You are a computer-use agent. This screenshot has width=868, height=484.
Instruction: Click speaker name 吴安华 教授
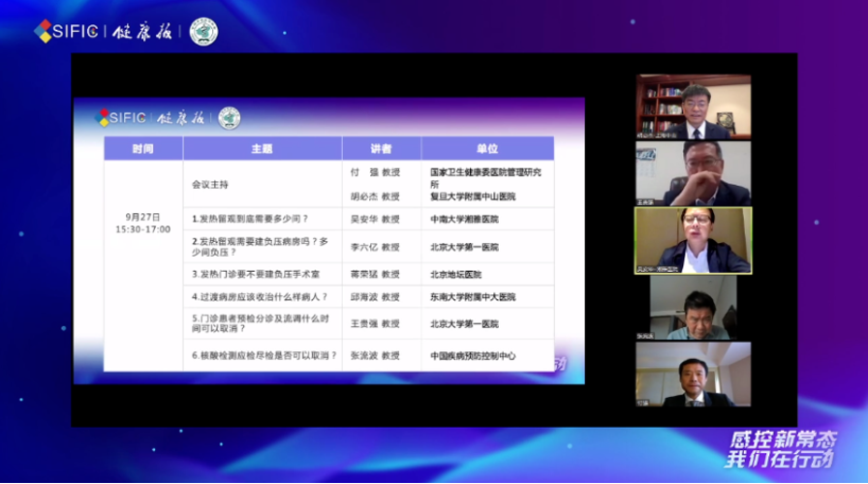pos(375,219)
